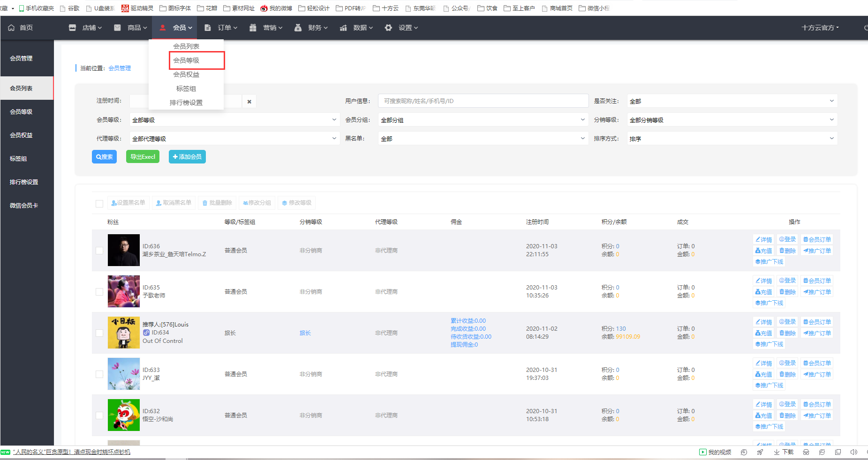The image size is (868, 460).
Task: Check the row for member ID:636
Action: (99, 251)
